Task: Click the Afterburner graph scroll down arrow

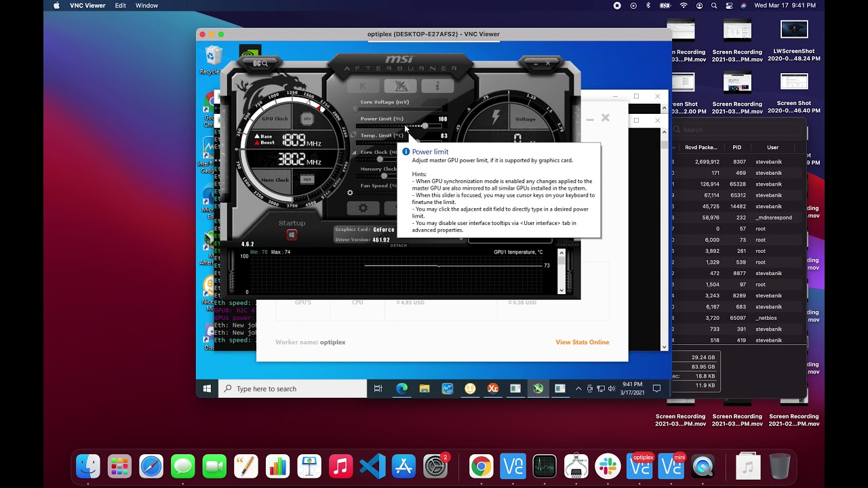Action: [x=561, y=290]
